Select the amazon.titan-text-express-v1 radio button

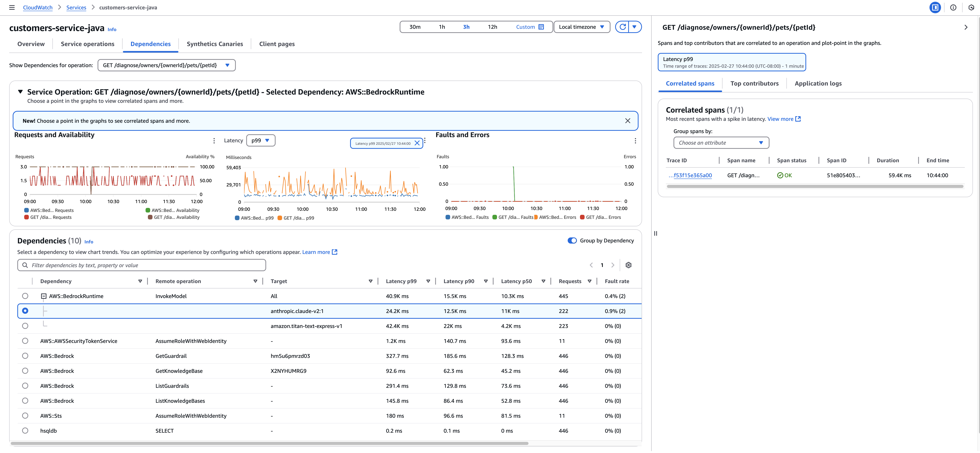25,326
